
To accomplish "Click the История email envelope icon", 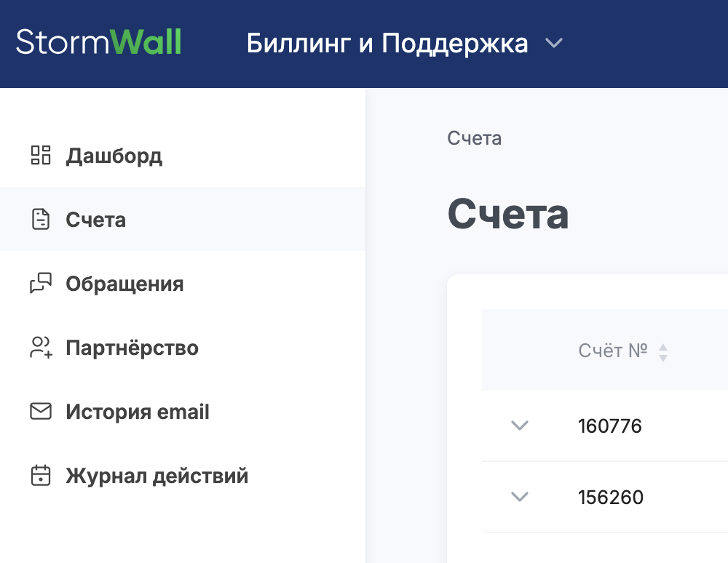I will point(41,412).
